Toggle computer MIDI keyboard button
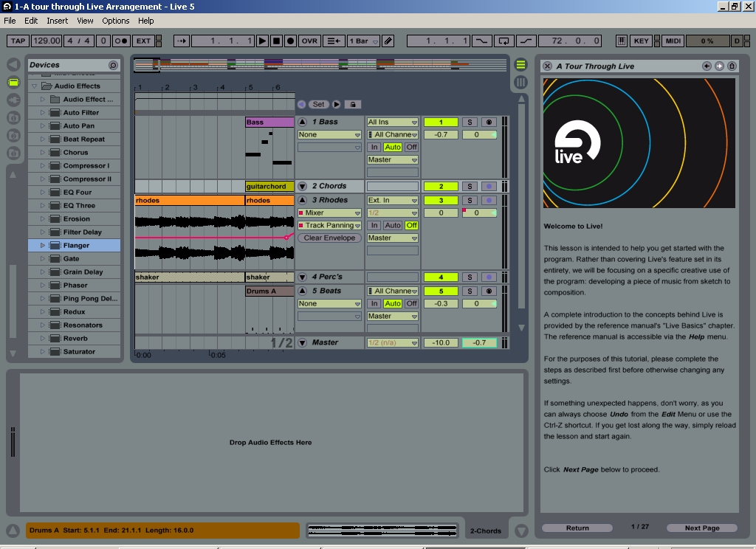Viewport: 756px width, 549px height. click(622, 41)
